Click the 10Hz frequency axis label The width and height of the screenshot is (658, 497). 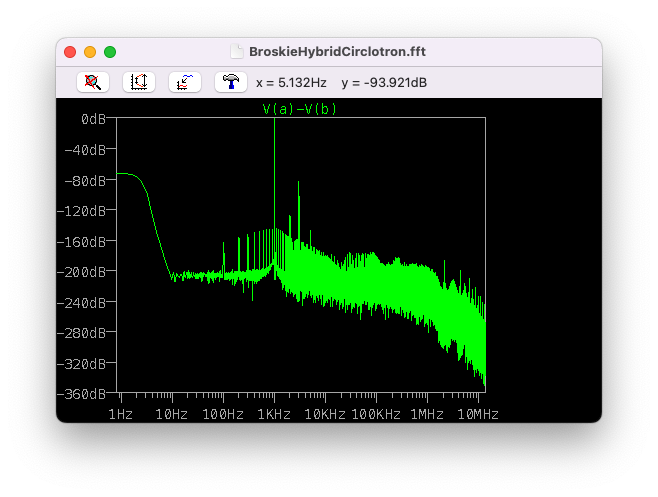(172, 415)
